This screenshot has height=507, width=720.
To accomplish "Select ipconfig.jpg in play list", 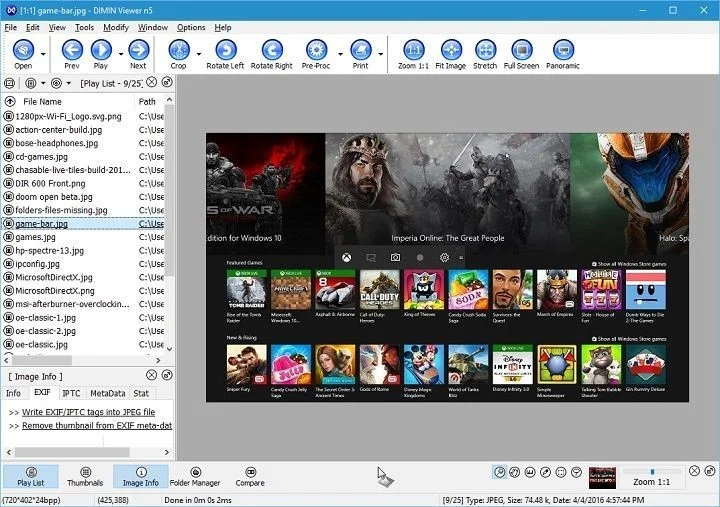I will [83, 264].
